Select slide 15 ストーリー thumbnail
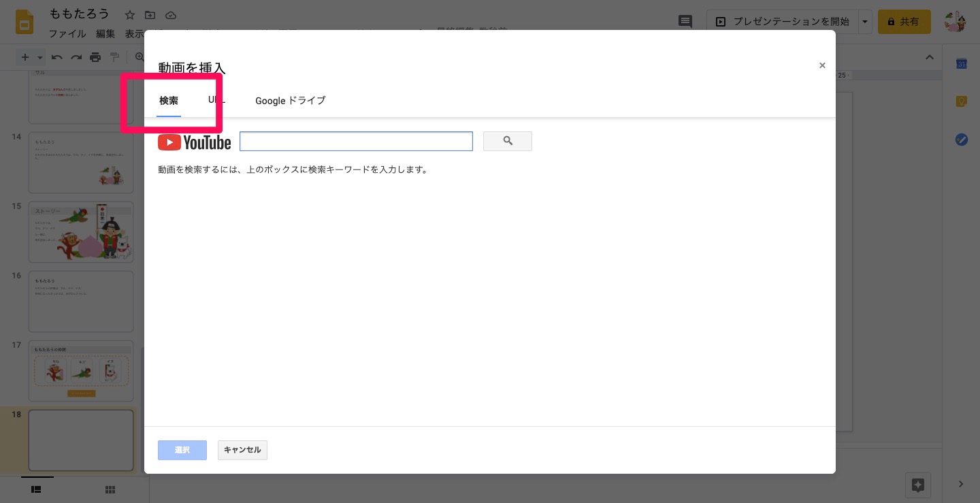 [x=81, y=232]
